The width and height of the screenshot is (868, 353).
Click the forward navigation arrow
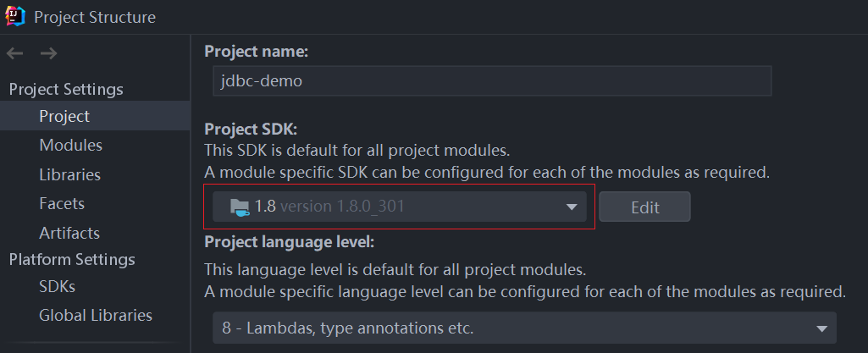click(x=48, y=54)
